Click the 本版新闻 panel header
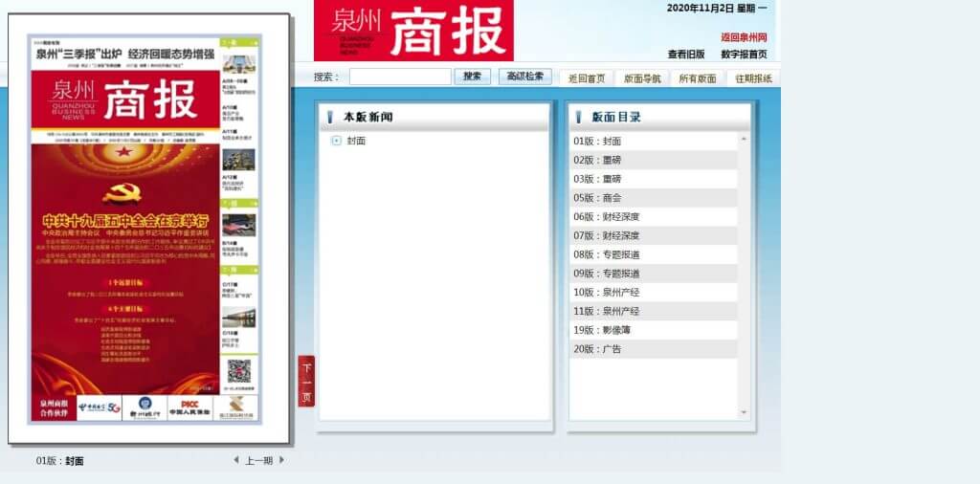The height and width of the screenshot is (484, 980). tap(434, 117)
